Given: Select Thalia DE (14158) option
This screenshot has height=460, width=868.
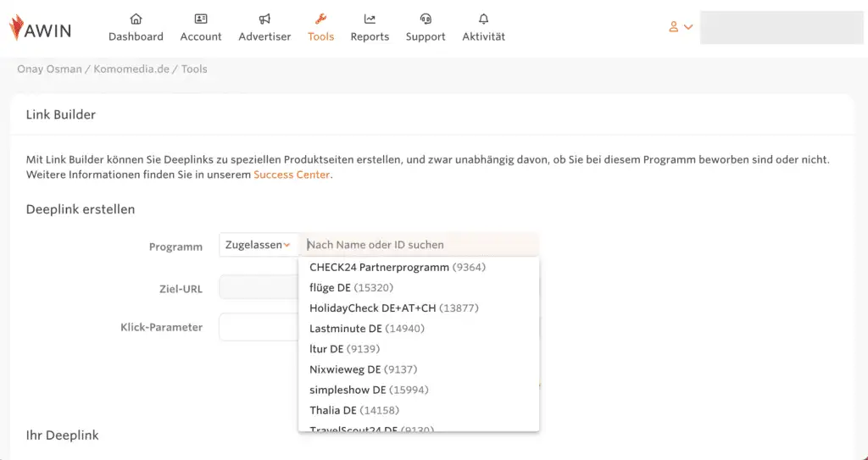Looking at the screenshot, I should click(x=419, y=410).
